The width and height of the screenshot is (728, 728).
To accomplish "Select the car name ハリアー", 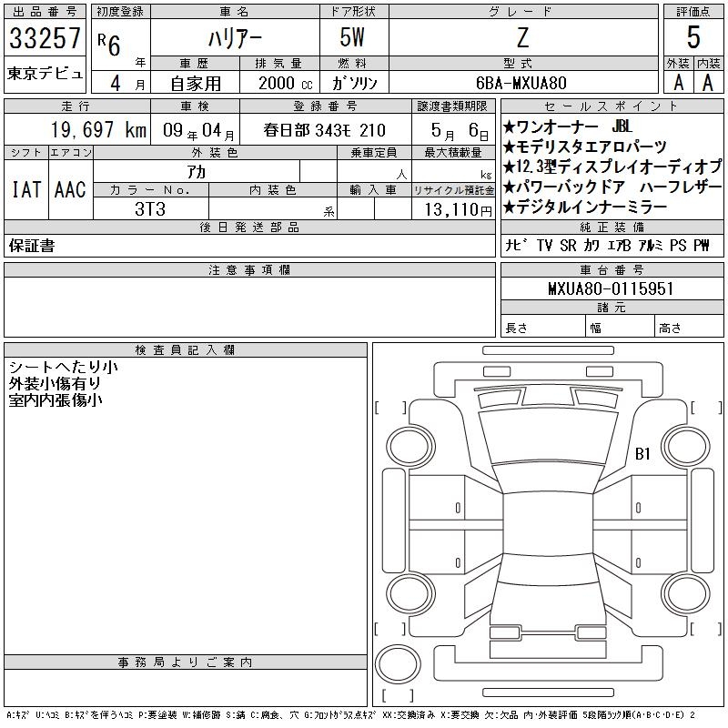I will pyautogui.click(x=235, y=38).
